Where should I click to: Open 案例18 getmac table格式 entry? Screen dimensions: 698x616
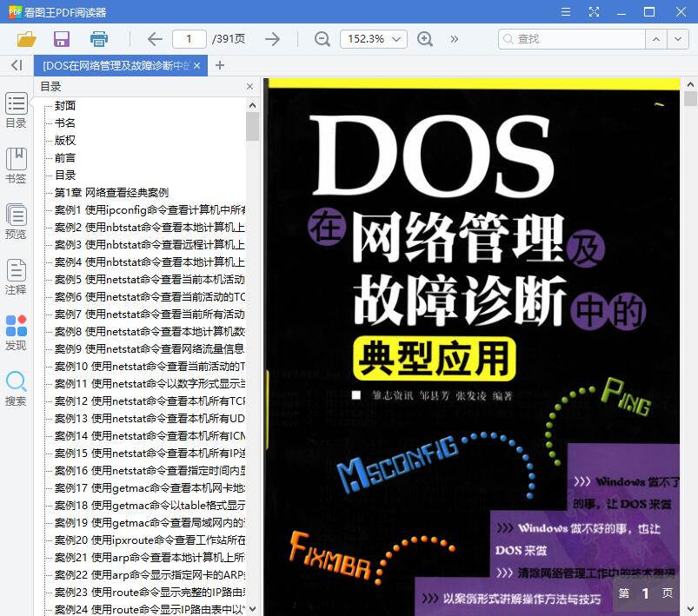point(150,506)
